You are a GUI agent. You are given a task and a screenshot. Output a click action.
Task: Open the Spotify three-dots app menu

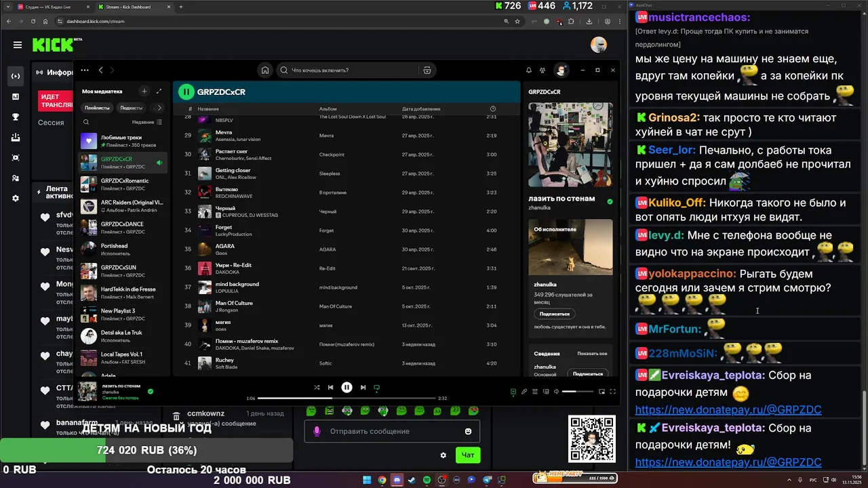point(85,70)
